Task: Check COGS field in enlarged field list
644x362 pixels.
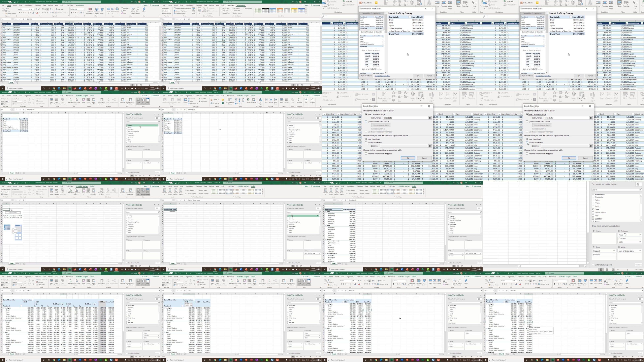Action: (593, 203)
